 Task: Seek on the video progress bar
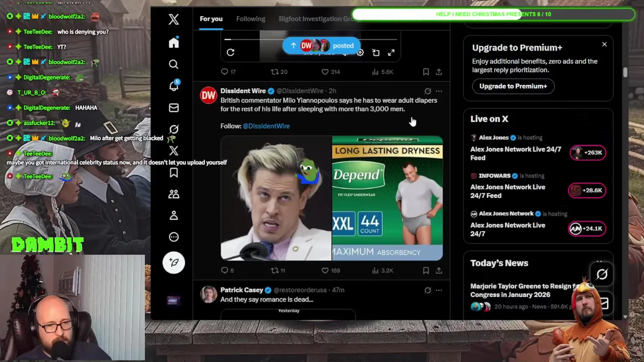click(x=312, y=39)
